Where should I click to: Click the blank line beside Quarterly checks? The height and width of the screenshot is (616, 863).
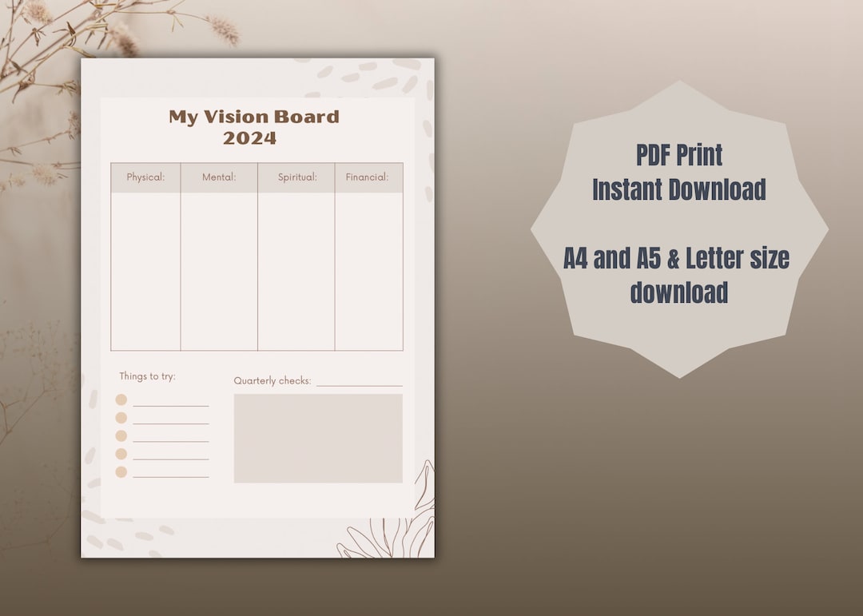(x=359, y=384)
